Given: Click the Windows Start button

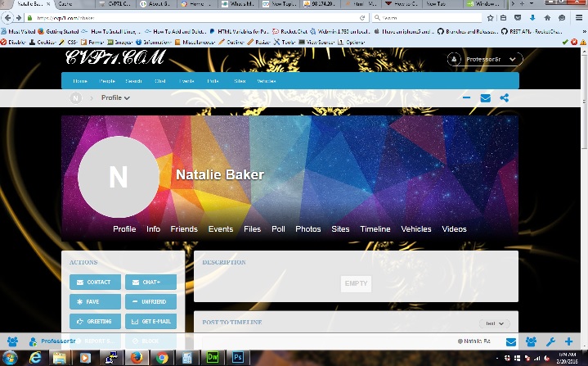Looking at the screenshot, I should pyautogui.click(x=10, y=357).
